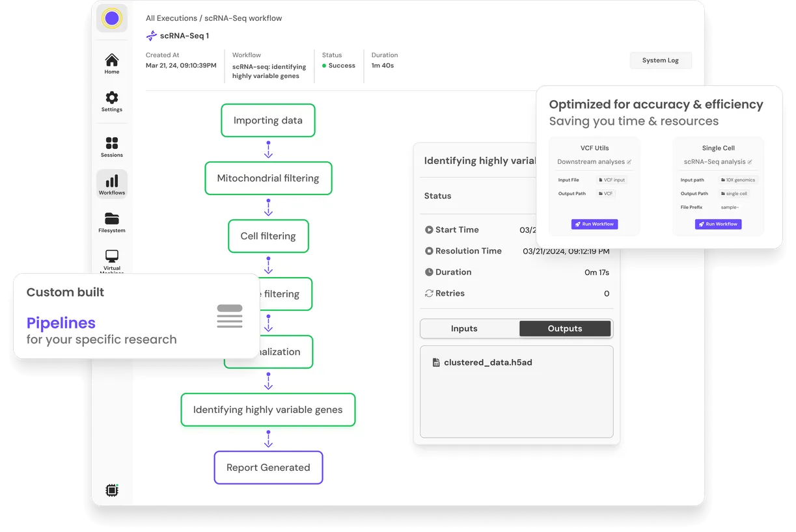The width and height of the screenshot is (796, 532).
Task: Click the Duration clock icon
Action: [x=429, y=273]
